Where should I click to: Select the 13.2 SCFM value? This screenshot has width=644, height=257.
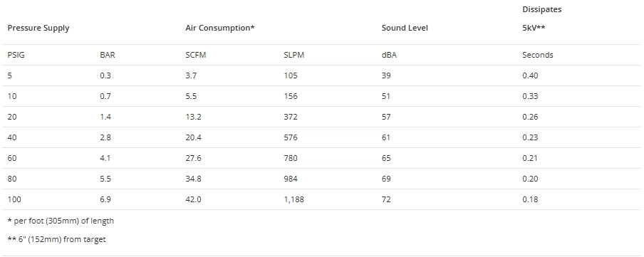(194, 117)
